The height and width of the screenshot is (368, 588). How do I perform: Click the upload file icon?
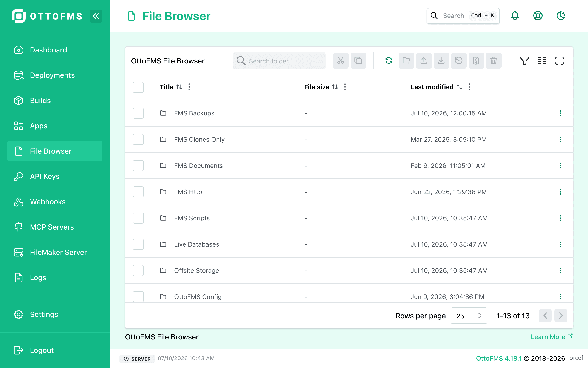(424, 60)
